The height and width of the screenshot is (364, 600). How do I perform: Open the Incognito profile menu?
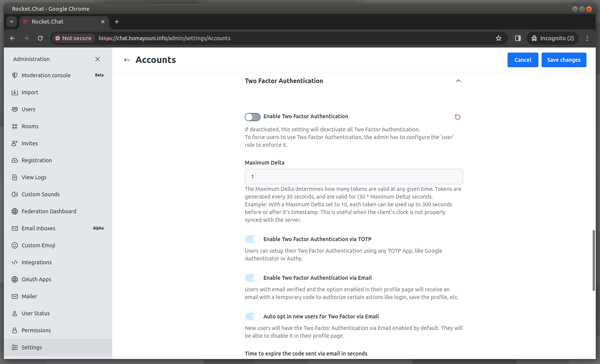coord(552,38)
